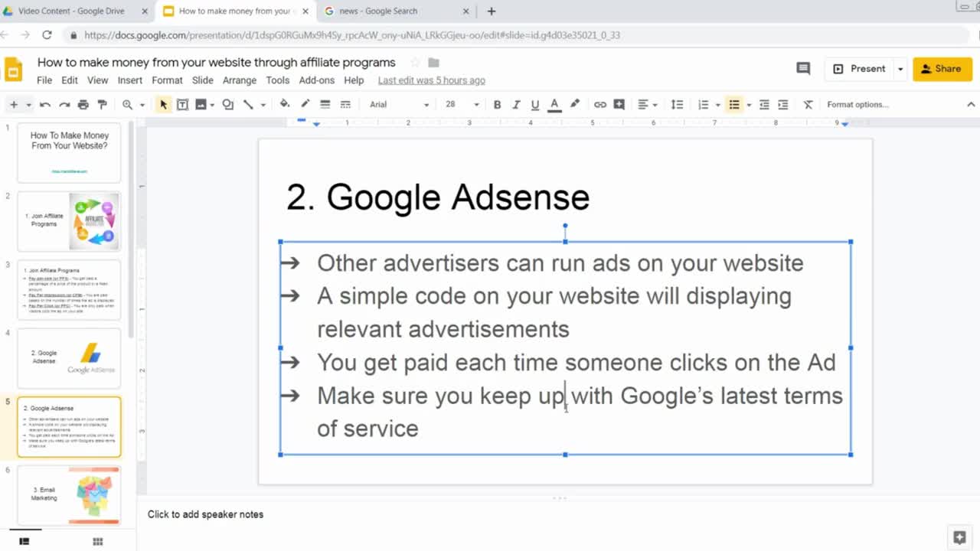
Task: Insert a link with chain icon
Action: point(600,105)
